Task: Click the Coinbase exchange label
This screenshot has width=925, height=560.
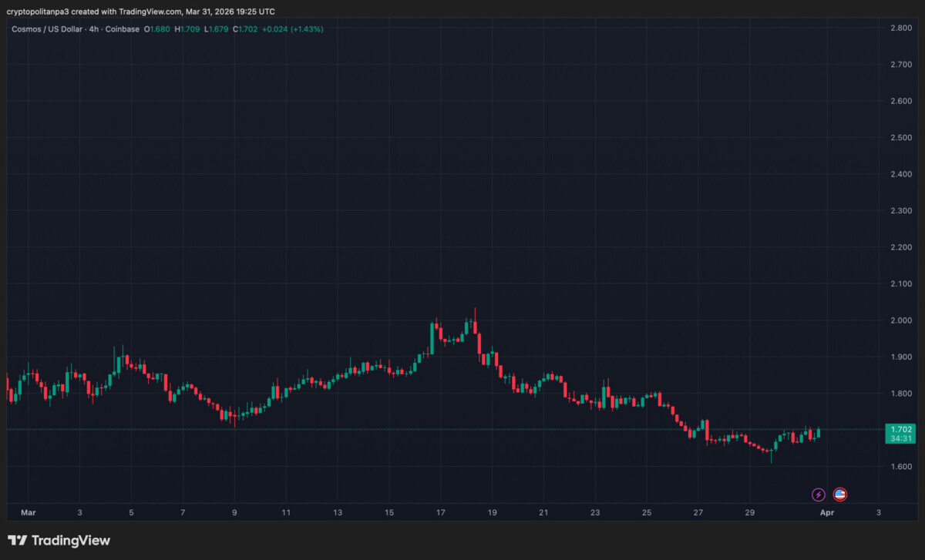Action: click(123, 29)
